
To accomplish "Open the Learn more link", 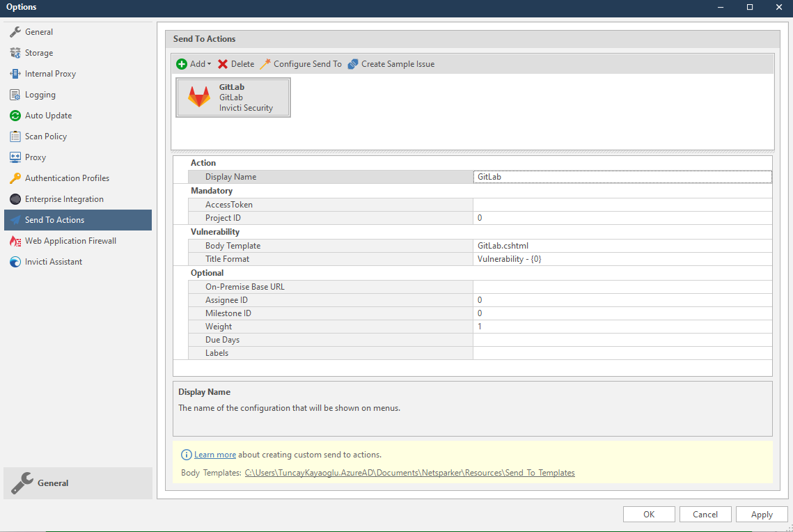I will point(215,455).
